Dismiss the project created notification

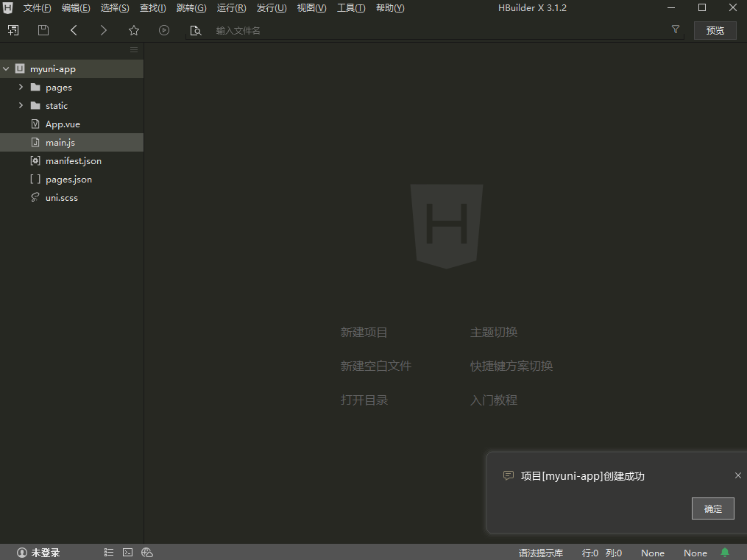(737, 475)
